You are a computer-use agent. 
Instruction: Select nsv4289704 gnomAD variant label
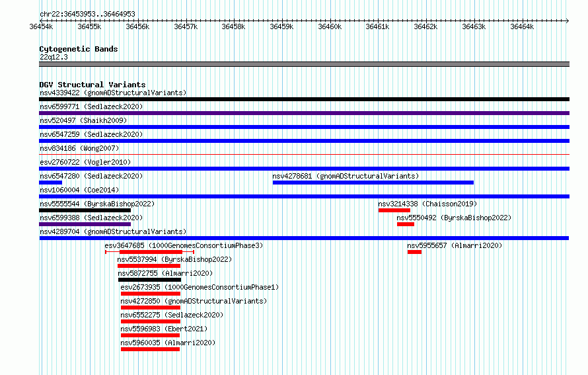(113, 231)
